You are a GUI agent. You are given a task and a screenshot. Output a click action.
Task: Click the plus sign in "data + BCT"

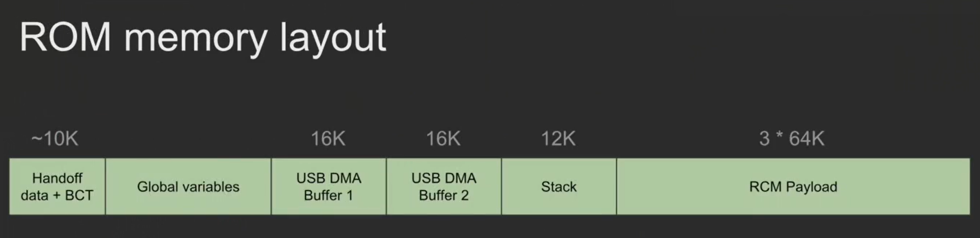pos(56,196)
